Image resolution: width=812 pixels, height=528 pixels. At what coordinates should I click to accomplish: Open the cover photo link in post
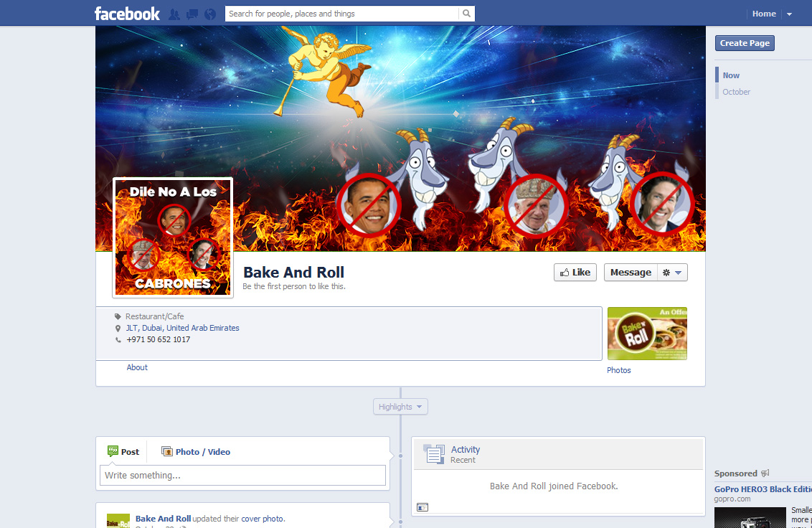[263, 519]
